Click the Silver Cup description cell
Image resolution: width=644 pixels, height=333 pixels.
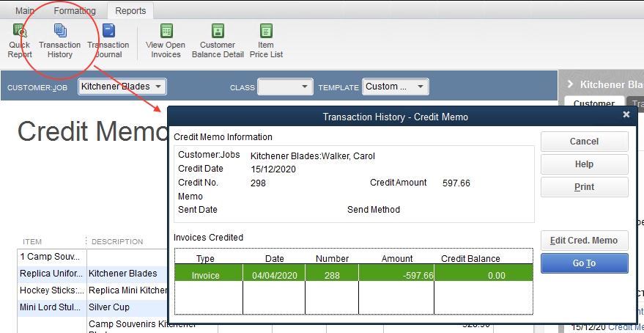(127, 307)
